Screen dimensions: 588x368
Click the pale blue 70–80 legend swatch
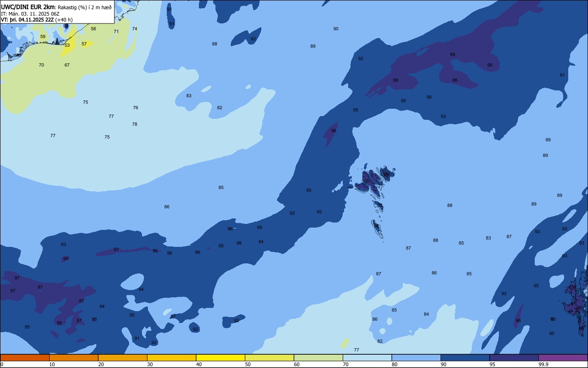pyautogui.click(x=367, y=357)
